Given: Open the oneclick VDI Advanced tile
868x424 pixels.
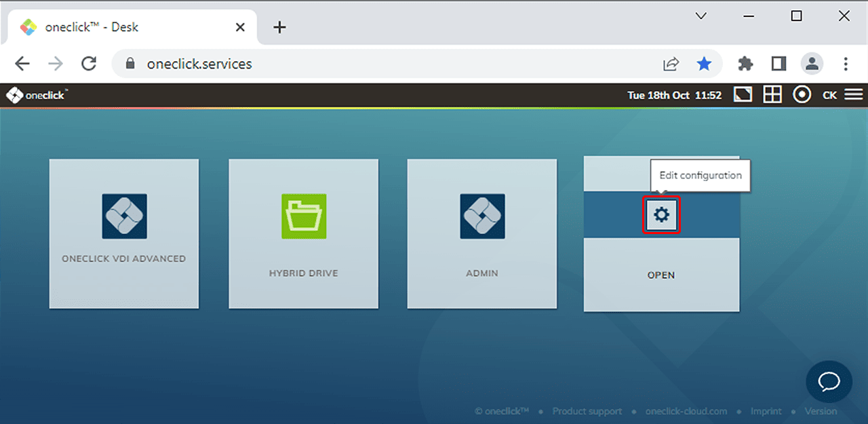Looking at the screenshot, I should coord(124,233).
